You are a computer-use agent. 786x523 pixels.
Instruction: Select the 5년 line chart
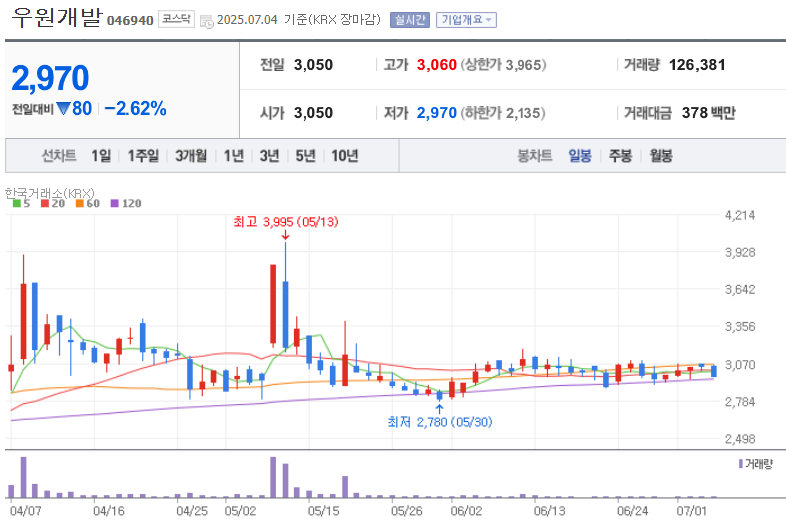305,156
